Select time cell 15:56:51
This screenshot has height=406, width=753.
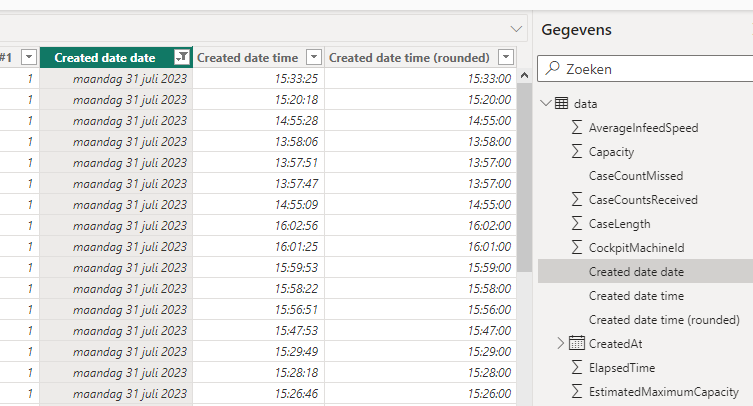259,309
